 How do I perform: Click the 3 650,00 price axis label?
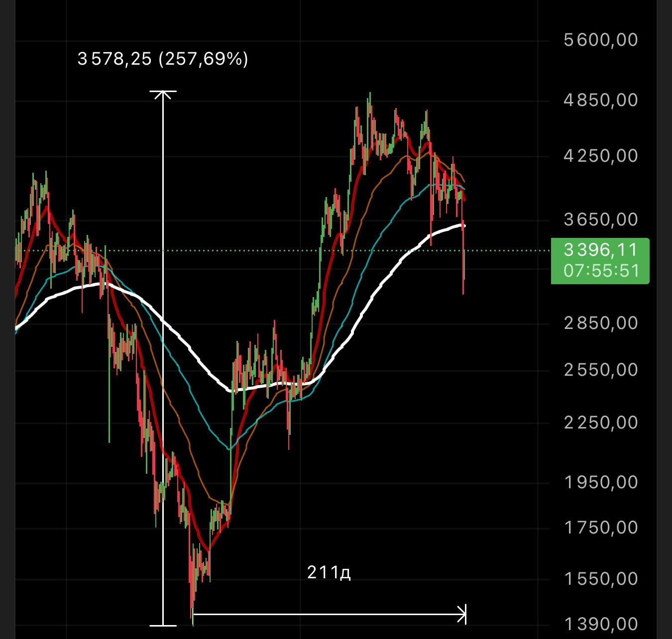coord(600,219)
